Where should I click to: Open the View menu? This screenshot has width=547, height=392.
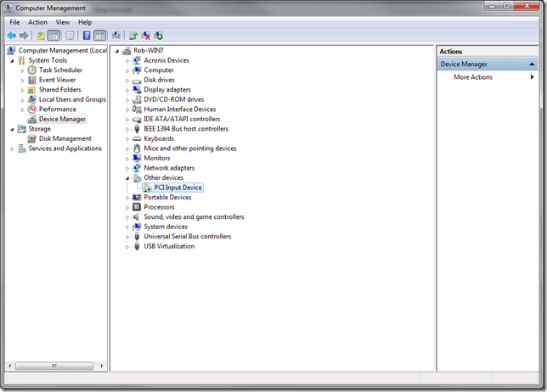(63, 22)
